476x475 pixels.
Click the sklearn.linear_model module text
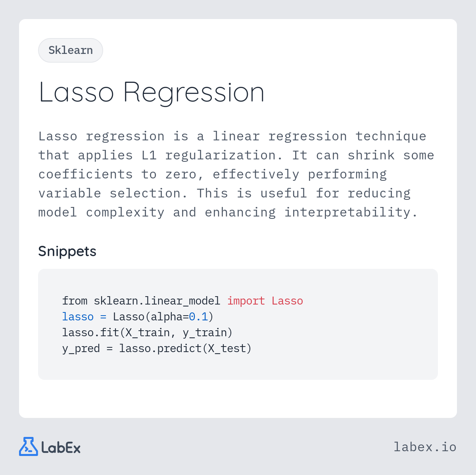(157, 301)
